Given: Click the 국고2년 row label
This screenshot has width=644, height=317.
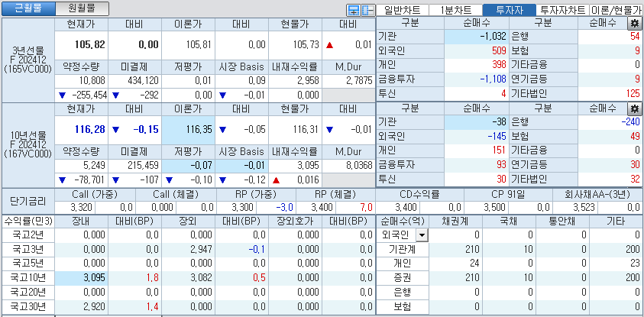Looking at the screenshot, I should [x=28, y=235].
